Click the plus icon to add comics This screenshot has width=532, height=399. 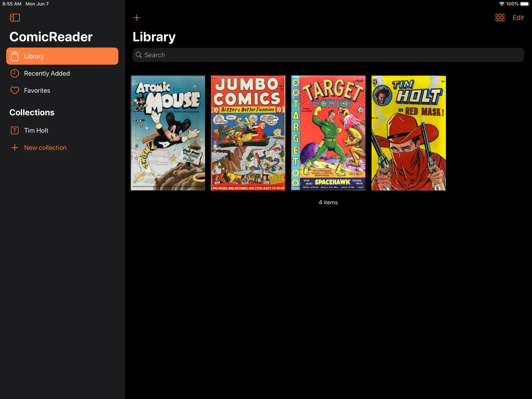coord(137,18)
